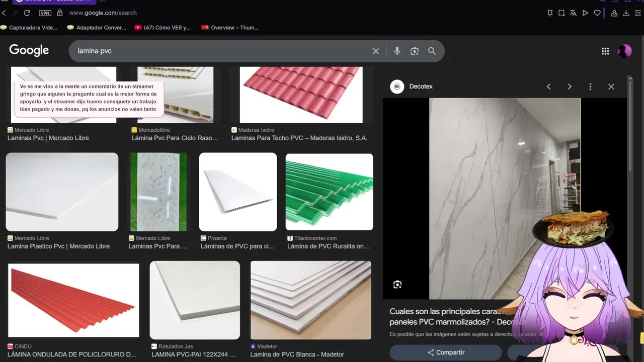
Task: Open the Google apps grid
Action: coord(605,51)
